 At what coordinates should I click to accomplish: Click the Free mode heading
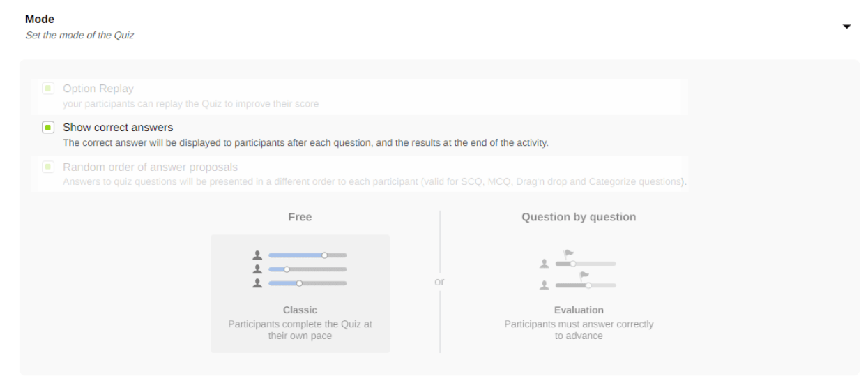click(x=300, y=217)
